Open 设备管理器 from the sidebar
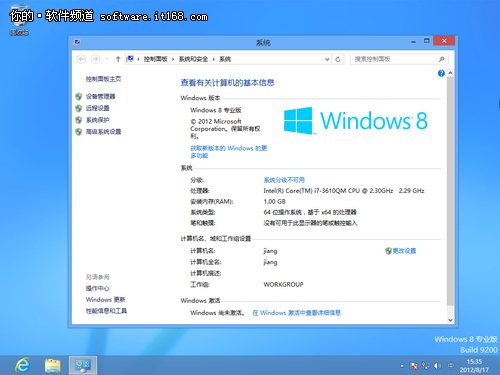Viewport: 500px width, 375px height. (x=100, y=96)
